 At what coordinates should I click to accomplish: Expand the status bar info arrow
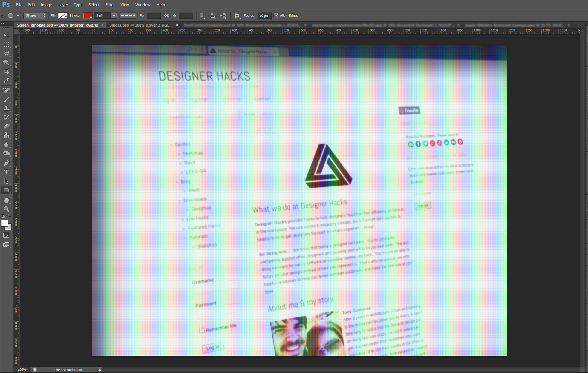100,370
